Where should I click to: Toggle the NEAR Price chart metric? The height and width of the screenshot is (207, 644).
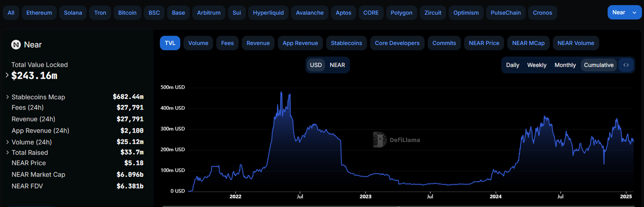484,43
